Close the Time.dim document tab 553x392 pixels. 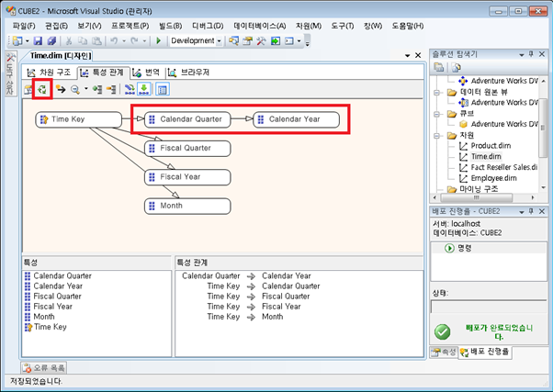(x=418, y=55)
